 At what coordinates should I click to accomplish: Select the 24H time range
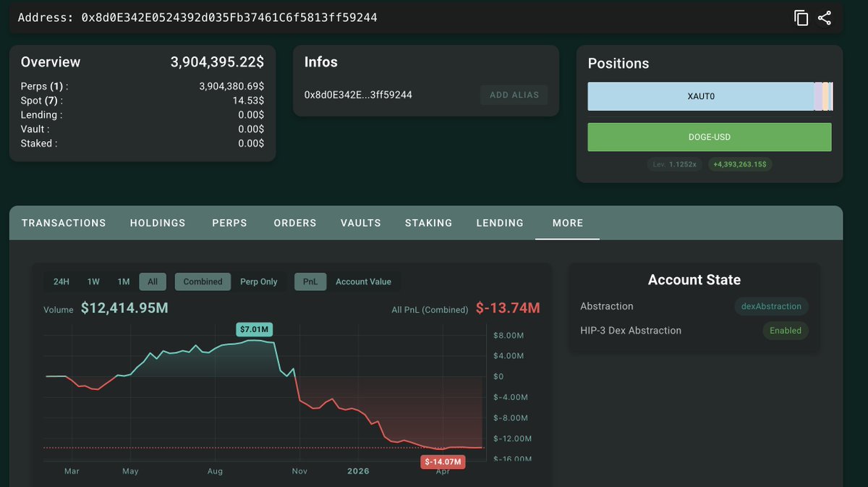61,281
